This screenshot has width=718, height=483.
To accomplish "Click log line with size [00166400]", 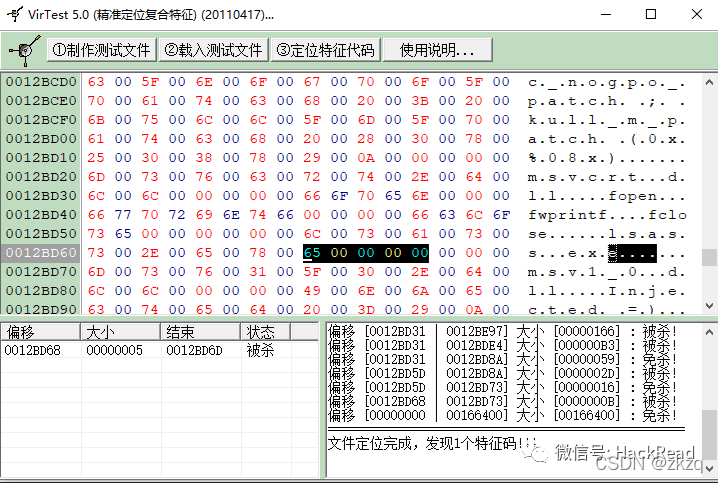I will [502, 416].
